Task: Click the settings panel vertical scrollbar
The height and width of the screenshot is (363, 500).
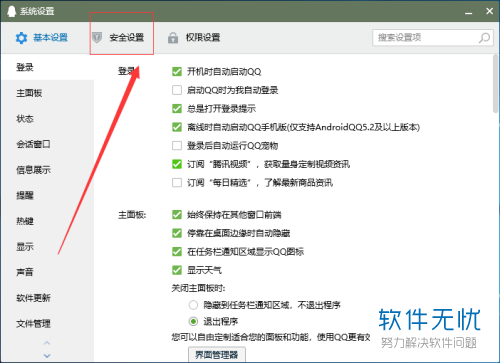Action: pyautogui.click(x=496, y=83)
